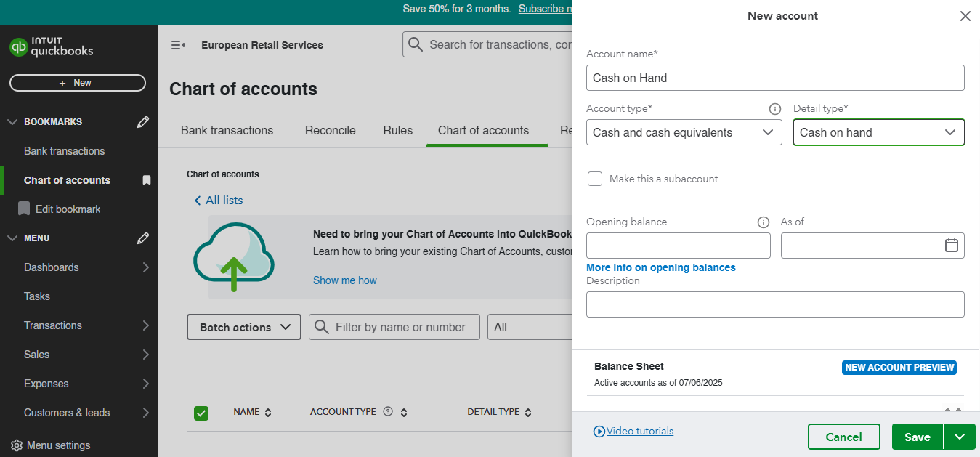Expand Customers & leads submenu
This screenshot has width=980, height=457.
pyautogui.click(x=145, y=413)
